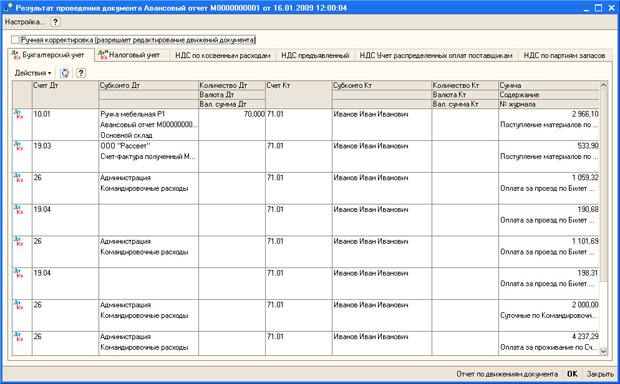Select sum cell 2 000,00
620x384 pixels.
coord(549,305)
